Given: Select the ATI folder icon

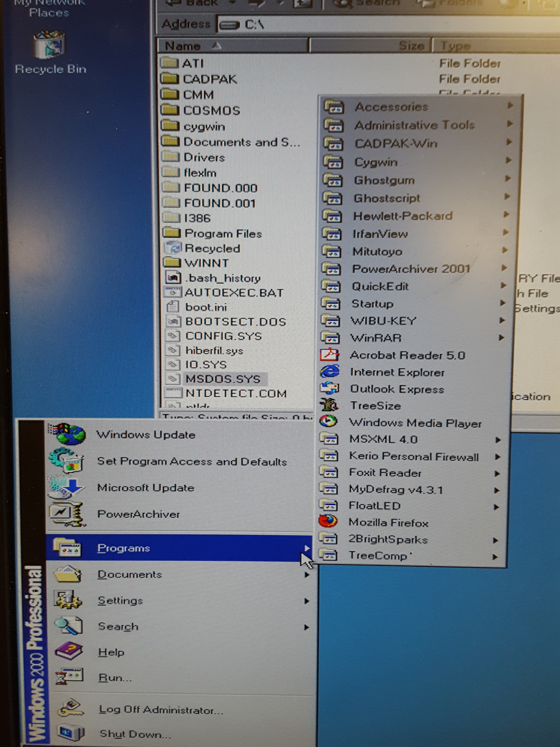Looking at the screenshot, I should tap(169, 63).
